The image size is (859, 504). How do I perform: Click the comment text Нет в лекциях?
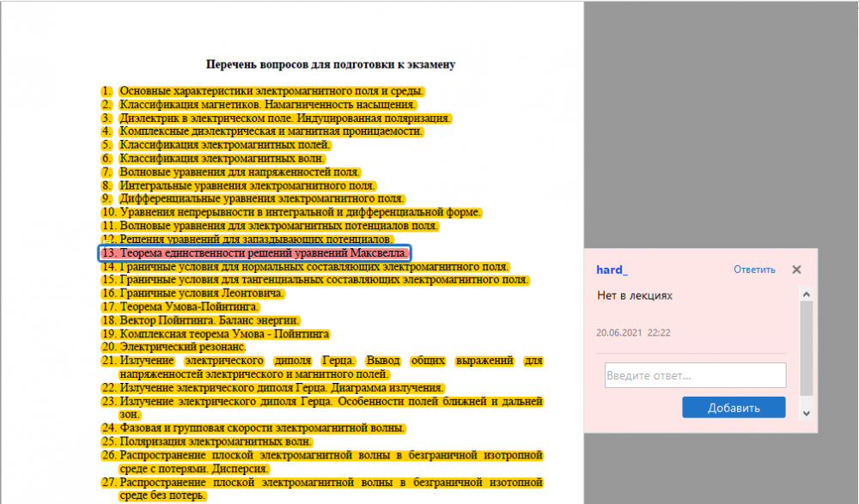tap(634, 295)
